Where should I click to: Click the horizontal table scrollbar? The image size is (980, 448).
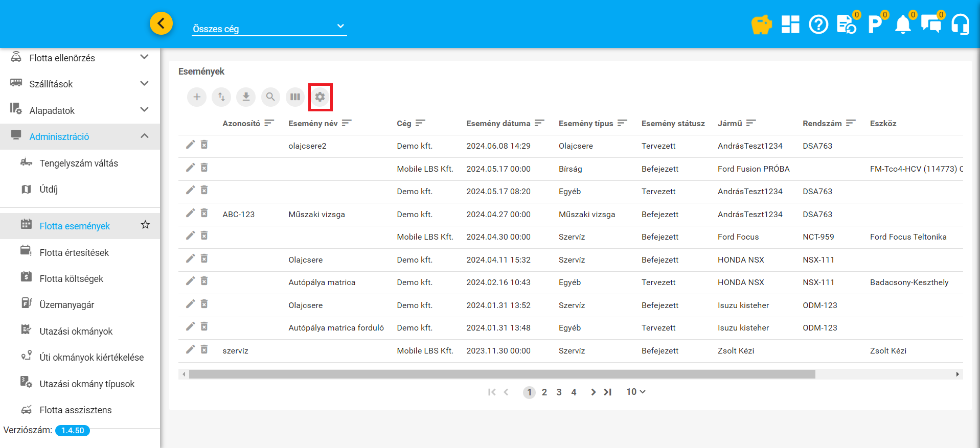(x=502, y=374)
